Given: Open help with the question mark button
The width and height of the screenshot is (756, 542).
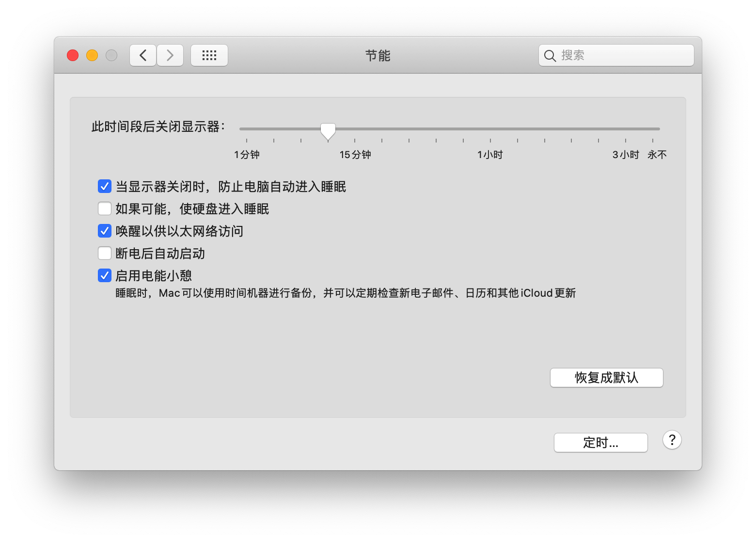Looking at the screenshot, I should [x=672, y=440].
